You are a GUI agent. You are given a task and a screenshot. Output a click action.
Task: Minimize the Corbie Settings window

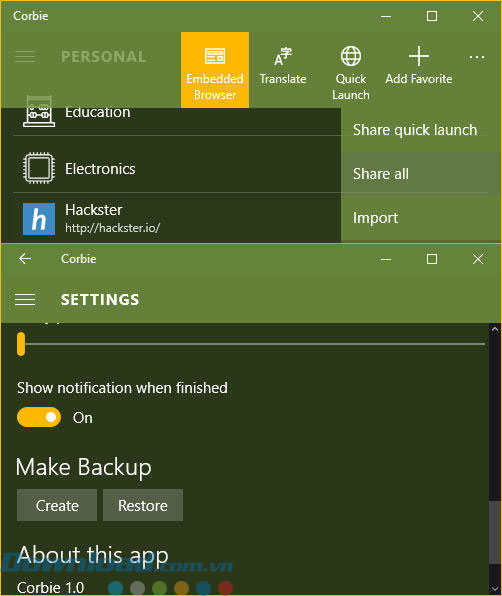tap(386, 259)
